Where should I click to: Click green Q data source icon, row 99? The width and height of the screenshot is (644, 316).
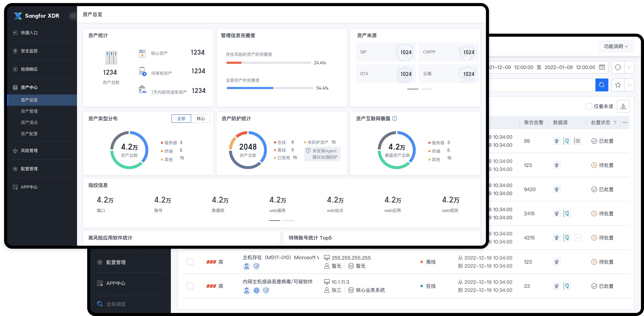point(567,141)
